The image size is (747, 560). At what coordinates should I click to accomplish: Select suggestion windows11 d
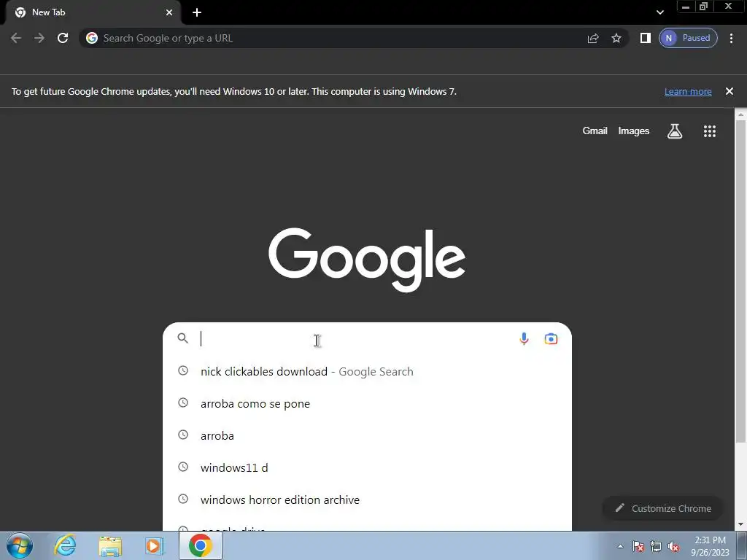(367, 467)
